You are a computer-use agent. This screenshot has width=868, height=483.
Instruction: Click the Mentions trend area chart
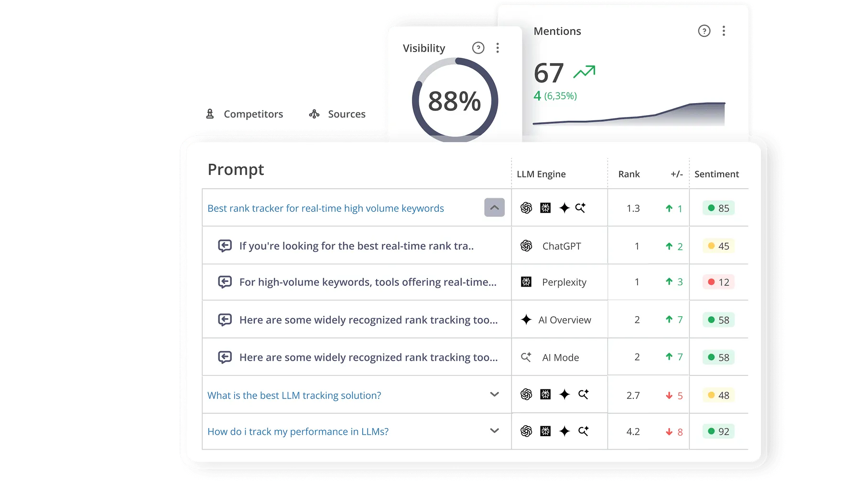[629, 114]
